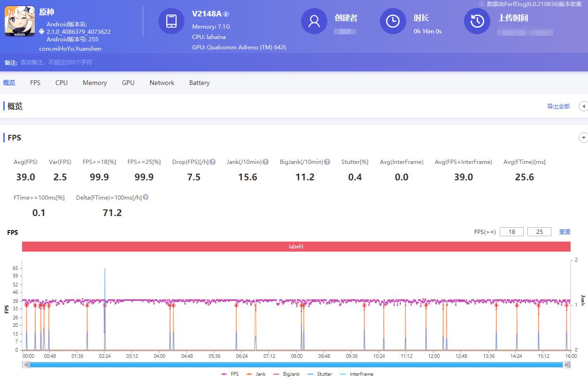This screenshot has height=379, width=588.
Task: Click the Genshin Impact app icon
Action: 20,21
